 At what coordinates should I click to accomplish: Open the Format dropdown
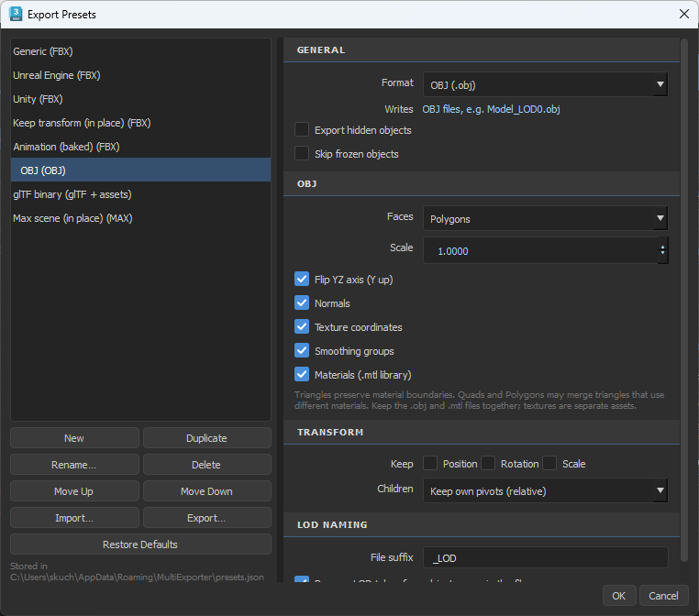pos(545,84)
